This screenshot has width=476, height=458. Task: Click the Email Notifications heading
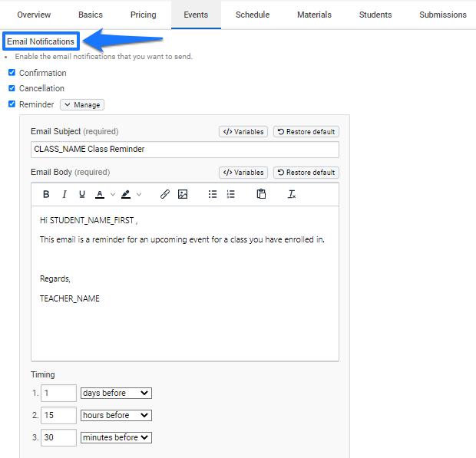point(41,41)
